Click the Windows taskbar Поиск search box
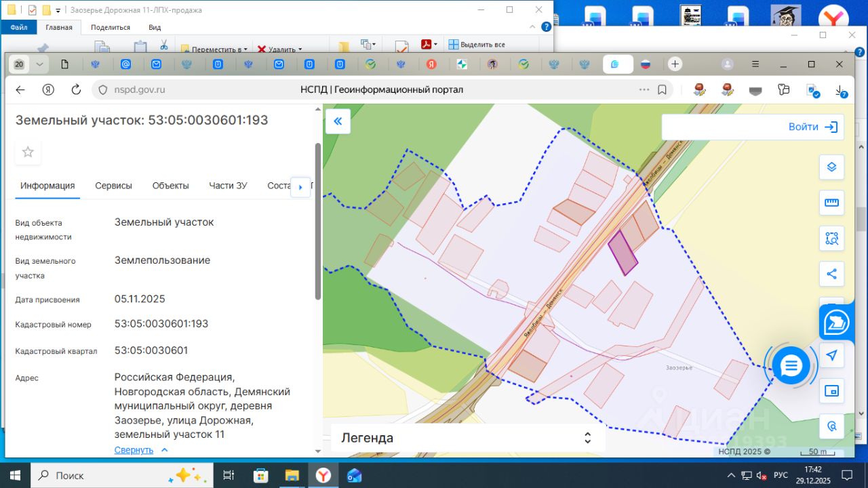Image resolution: width=868 pixels, height=488 pixels. tap(122, 475)
